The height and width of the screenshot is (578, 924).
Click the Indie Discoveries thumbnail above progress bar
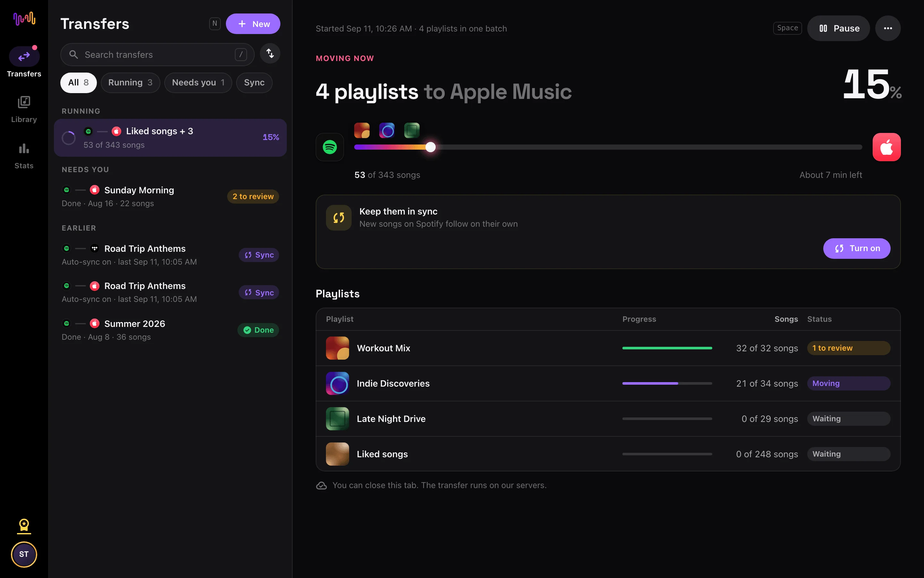point(387,130)
